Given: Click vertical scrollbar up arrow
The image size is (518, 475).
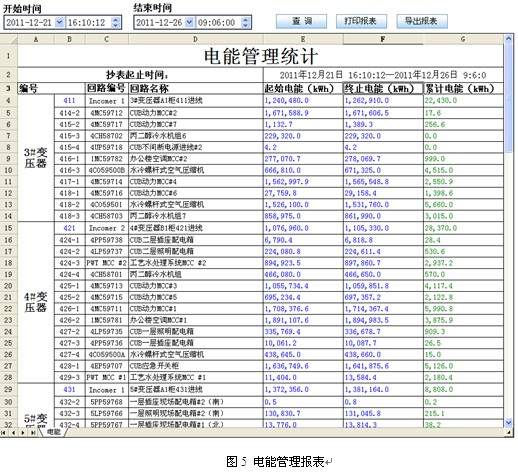Looking at the screenshot, I should click(x=509, y=39).
